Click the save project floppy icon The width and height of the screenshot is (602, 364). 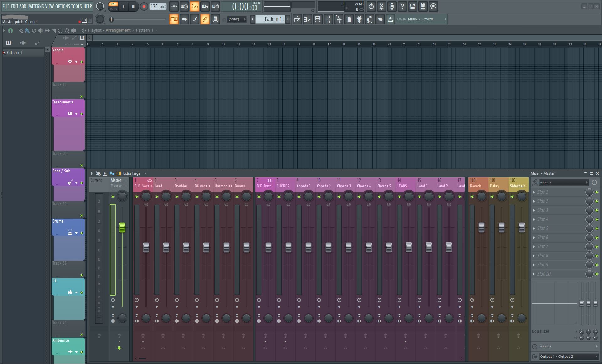[x=413, y=6]
